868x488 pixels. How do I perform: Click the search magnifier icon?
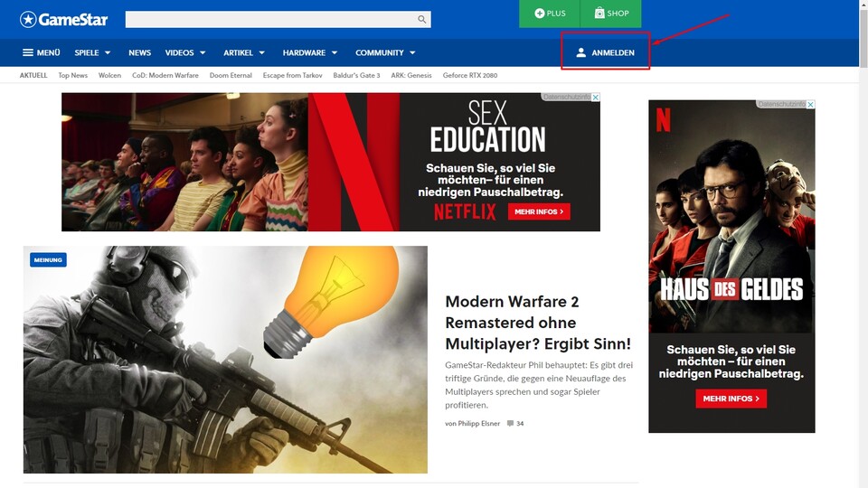pyautogui.click(x=421, y=19)
